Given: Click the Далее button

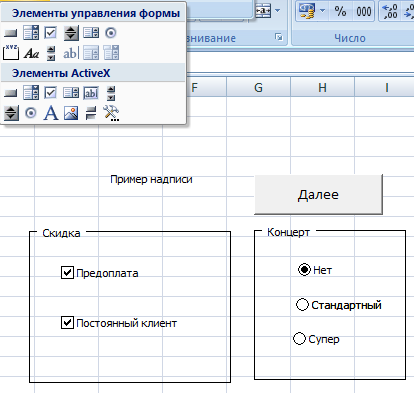Looking at the screenshot, I should 318,194.
